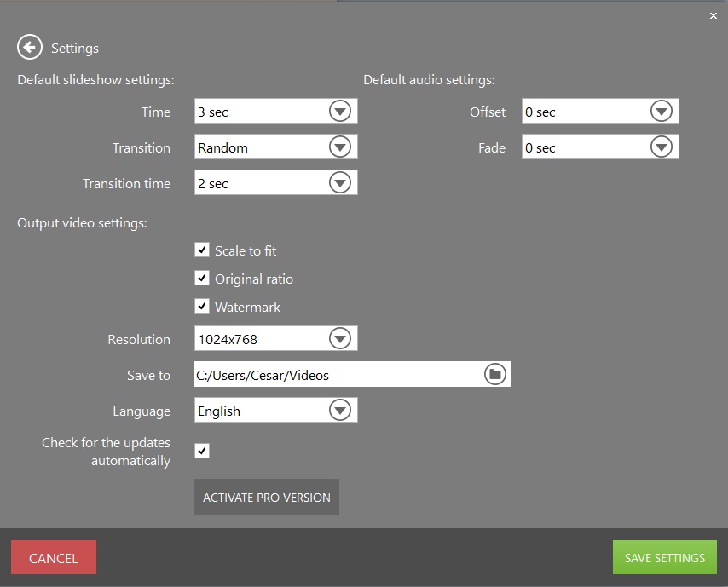The width and height of the screenshot is (728, 587).
Task: Click the Language dropdown arrow
Action: (339, 409)
